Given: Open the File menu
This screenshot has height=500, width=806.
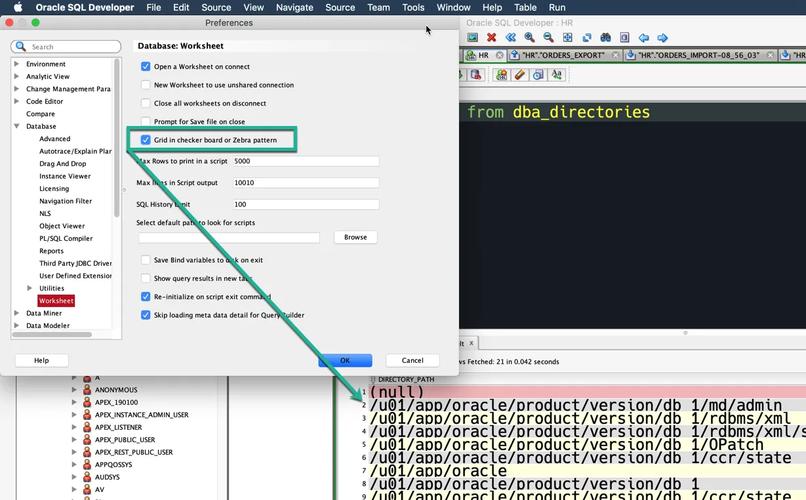Looking at the screenshot, I should point(153,7).
